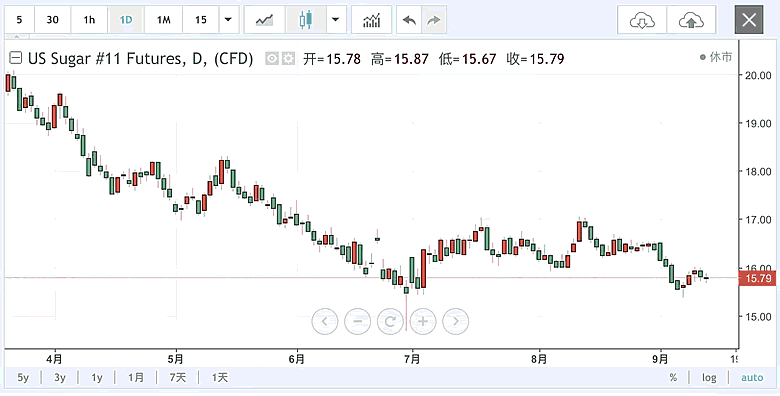Open the interval dropdown arrow
780x396 pixels.
click(229, 20)
